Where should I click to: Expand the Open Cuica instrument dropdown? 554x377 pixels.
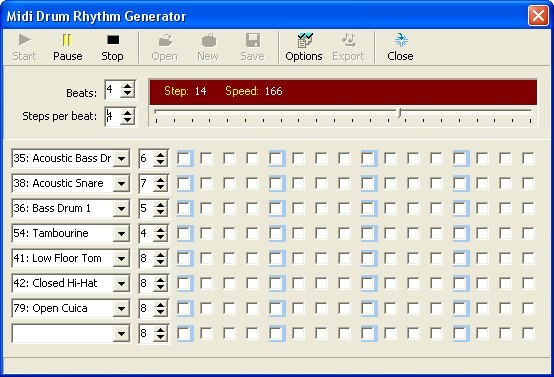tap(121, 308)
